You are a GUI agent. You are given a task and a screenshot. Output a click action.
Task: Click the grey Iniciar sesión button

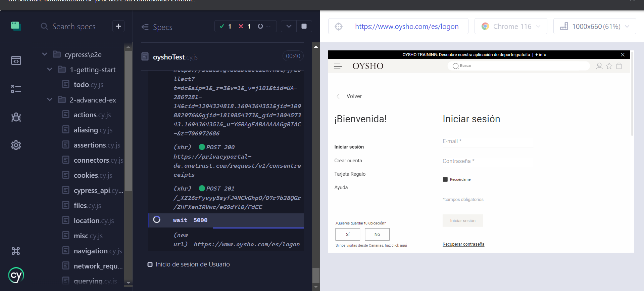463,221
